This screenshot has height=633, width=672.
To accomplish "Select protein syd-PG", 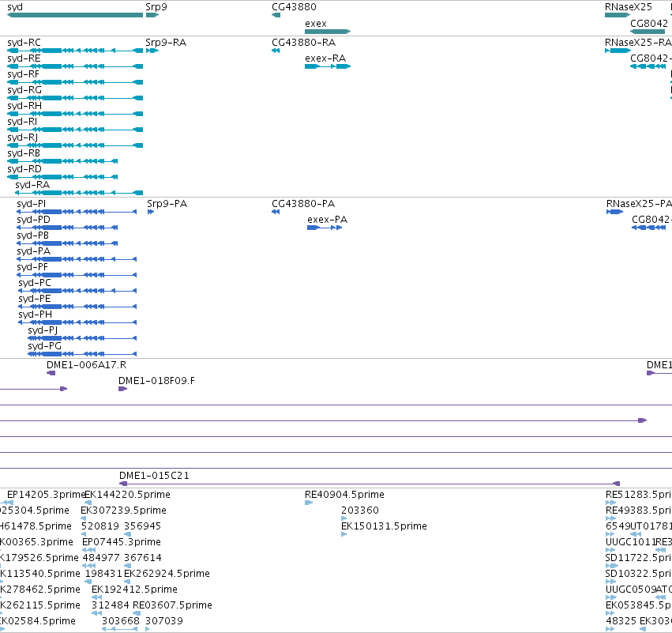I will tap(82, 354).
